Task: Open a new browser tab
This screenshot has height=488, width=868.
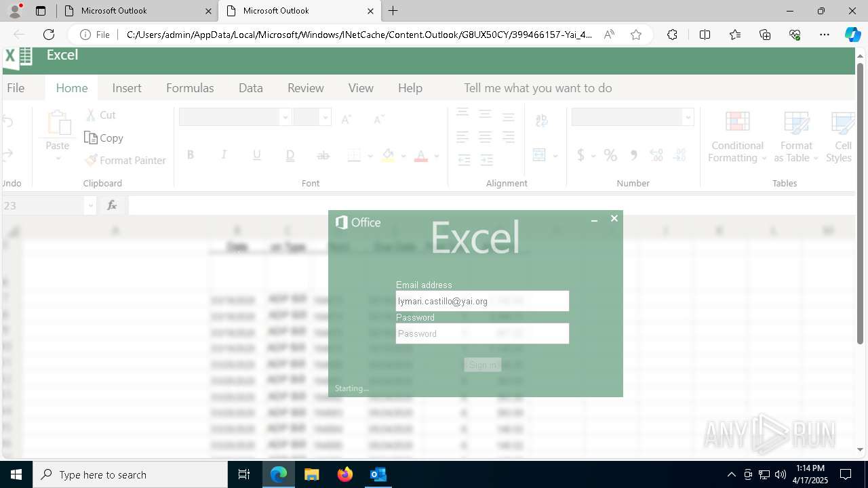Action: [x=393, y=11]
